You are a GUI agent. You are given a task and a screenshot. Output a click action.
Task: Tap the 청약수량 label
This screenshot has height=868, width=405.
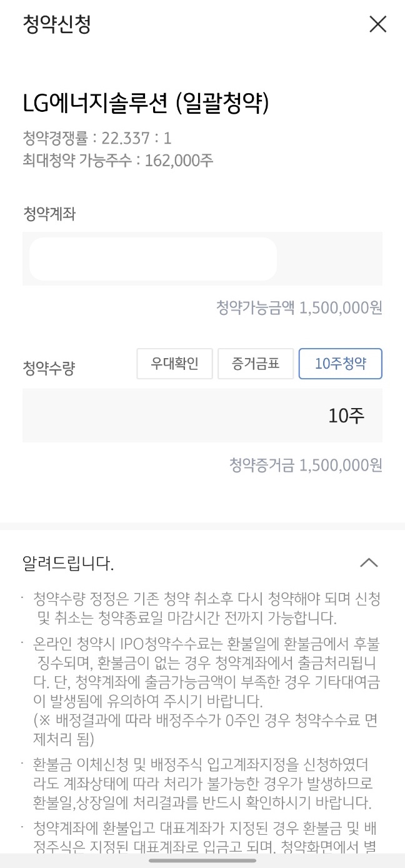[49, 368]
